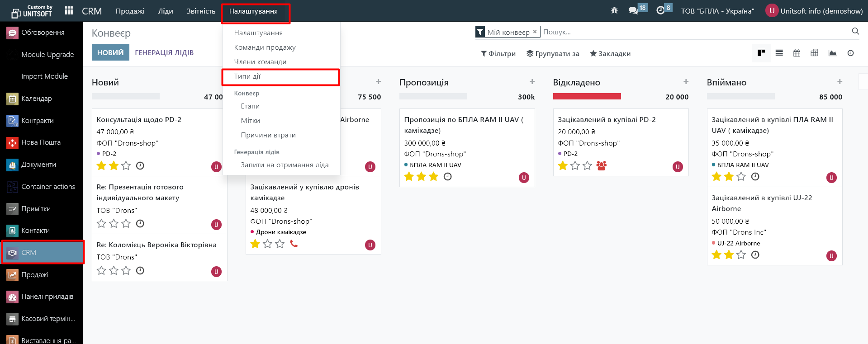The image size is (868, 344).
Task: Switch to calendar view
Action: coord(797,53)
